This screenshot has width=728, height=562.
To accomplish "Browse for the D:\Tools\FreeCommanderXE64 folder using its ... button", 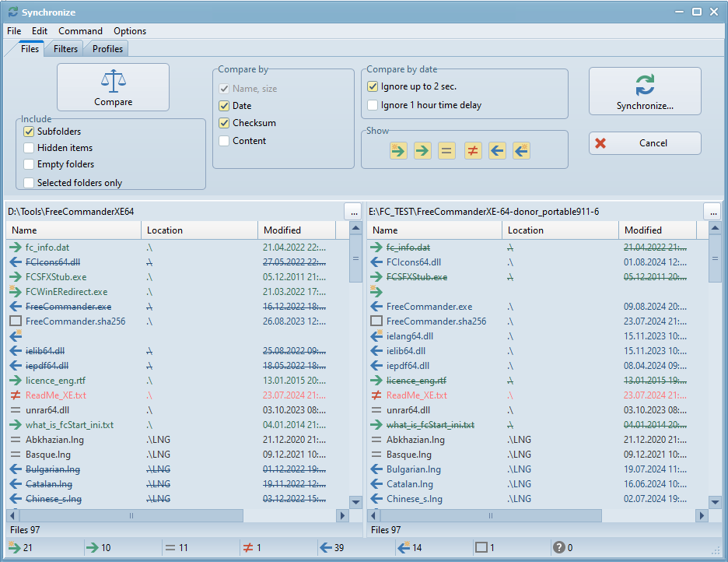I will tap(354, 211).
